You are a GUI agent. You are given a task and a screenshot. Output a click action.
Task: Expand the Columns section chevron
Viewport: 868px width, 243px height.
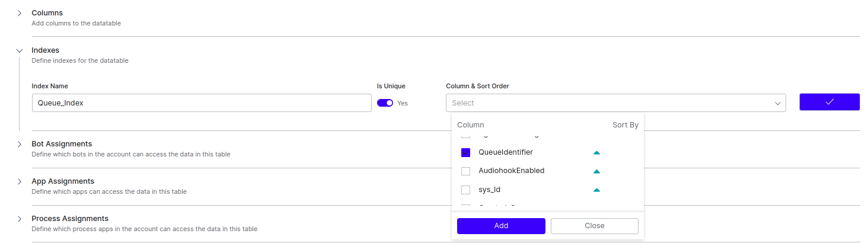coord(19,13)
